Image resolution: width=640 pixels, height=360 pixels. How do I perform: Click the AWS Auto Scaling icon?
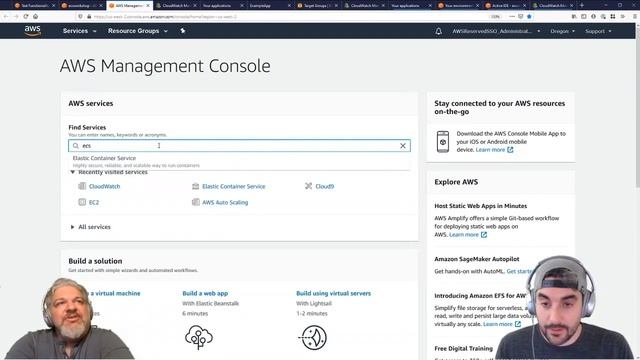(x=196, y=202)
